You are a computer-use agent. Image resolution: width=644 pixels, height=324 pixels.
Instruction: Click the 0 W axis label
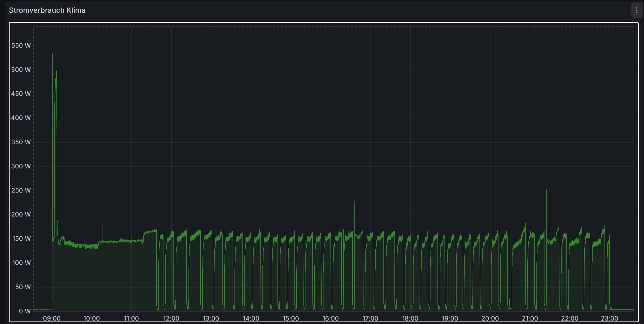coord(25,311)
